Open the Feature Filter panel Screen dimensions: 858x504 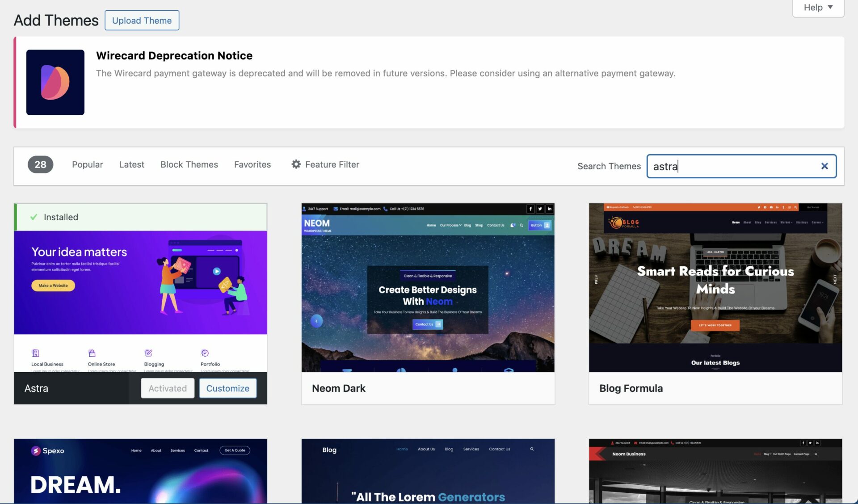pos(332,164)
